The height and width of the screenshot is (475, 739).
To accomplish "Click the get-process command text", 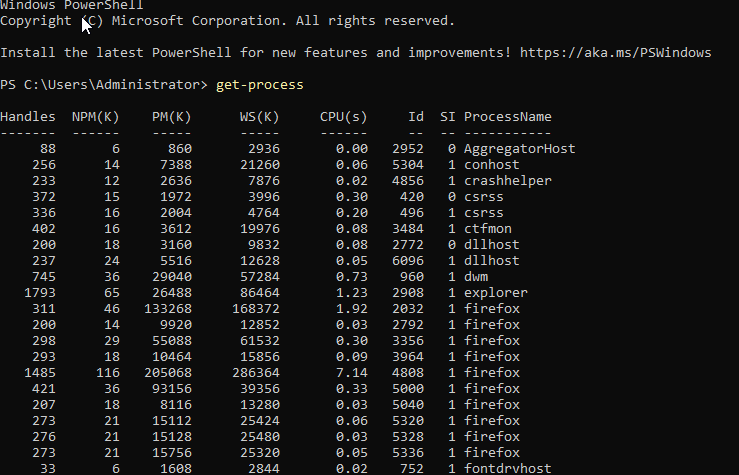I will click(x=260, y=85).
